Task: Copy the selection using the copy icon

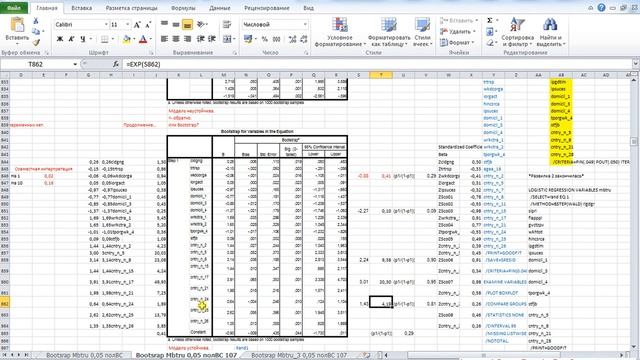Action: click(36, 31)
